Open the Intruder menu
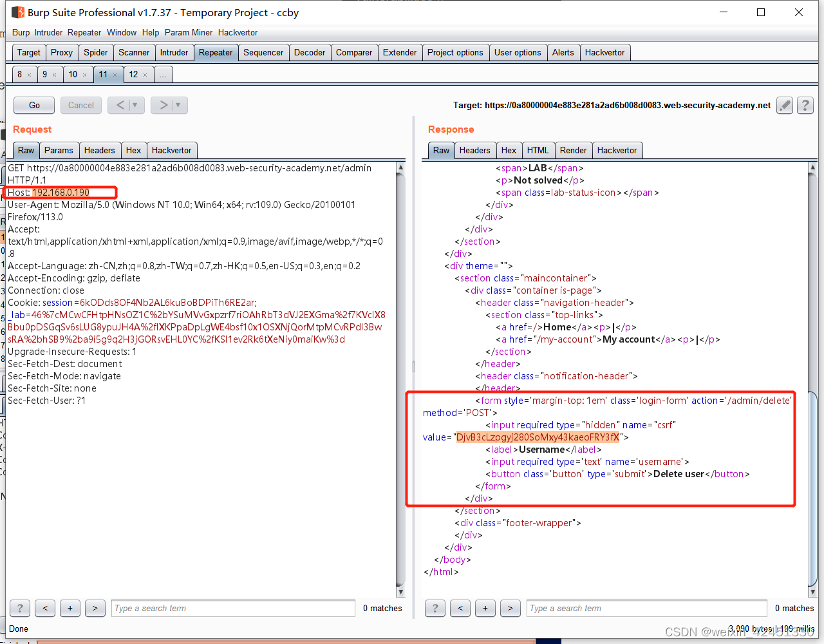824x644 pixels. 49,32
